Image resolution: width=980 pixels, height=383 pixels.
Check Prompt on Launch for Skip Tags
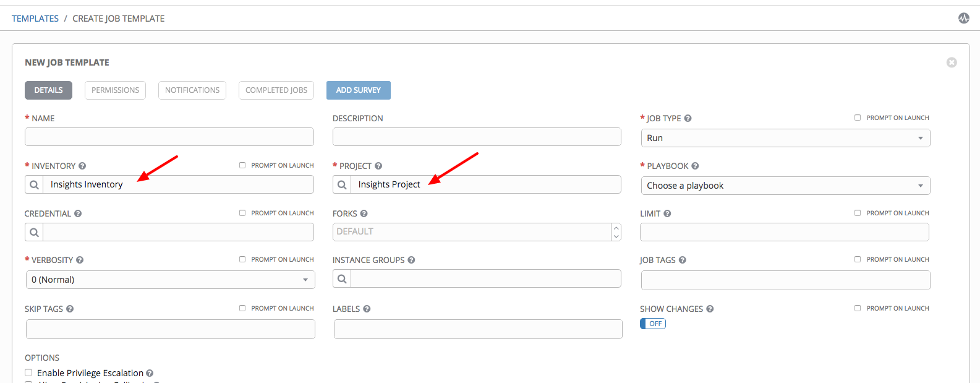pos(242,308)
